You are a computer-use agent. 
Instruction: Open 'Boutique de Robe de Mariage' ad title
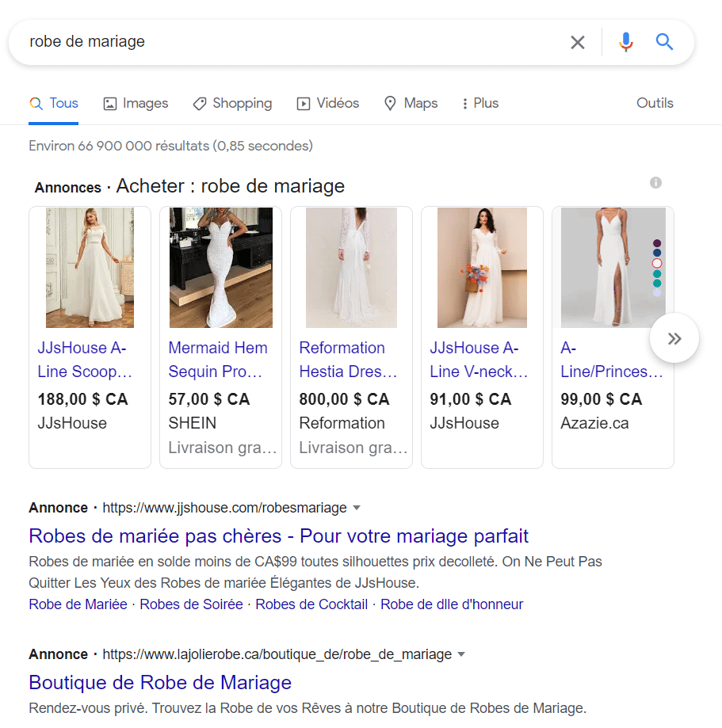(x=160, y=683)
